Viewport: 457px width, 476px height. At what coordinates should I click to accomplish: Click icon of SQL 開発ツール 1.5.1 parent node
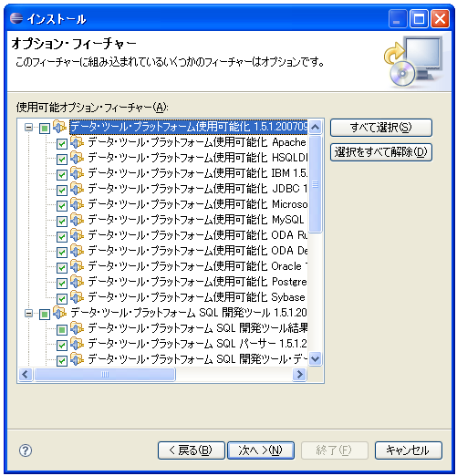click(60, 313)
